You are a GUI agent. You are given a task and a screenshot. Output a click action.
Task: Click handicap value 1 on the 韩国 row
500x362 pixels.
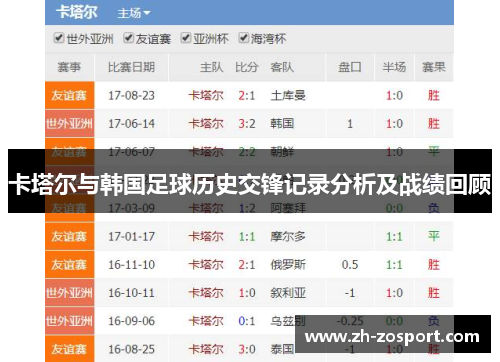click(350, 124)
